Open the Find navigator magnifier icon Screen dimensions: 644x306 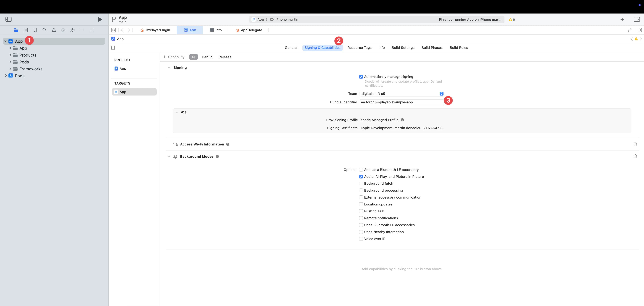(x=45, y=30)
